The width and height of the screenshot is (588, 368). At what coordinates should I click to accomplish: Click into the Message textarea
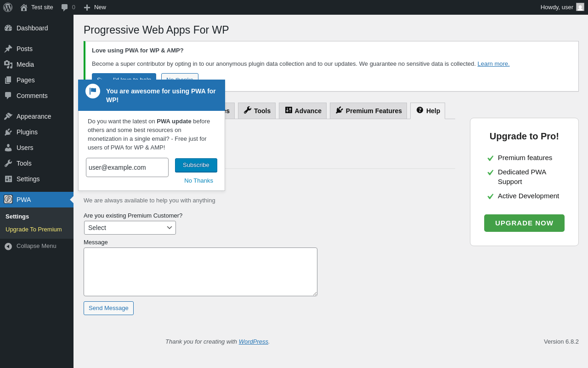tap(200, 272)
